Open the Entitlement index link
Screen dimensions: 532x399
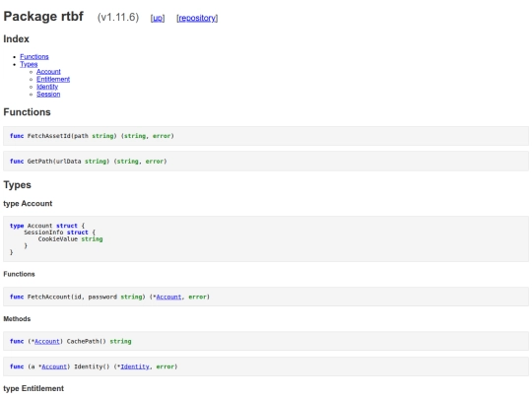point(53,79)
